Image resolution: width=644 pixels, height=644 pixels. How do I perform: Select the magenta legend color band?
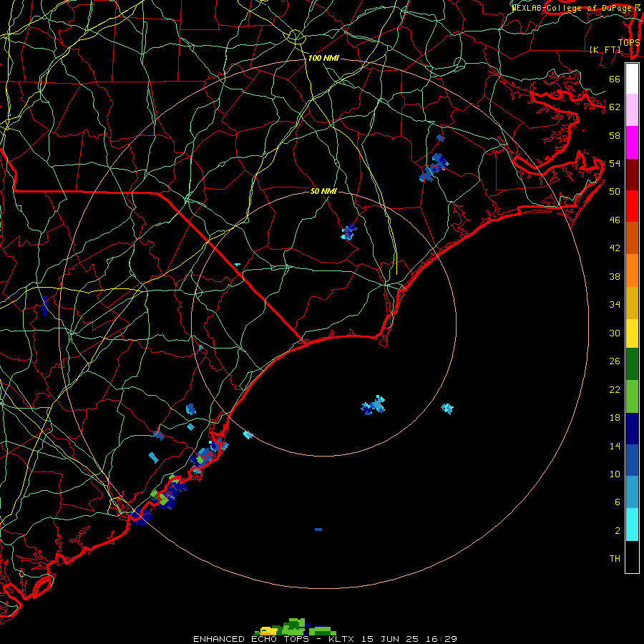632,142
